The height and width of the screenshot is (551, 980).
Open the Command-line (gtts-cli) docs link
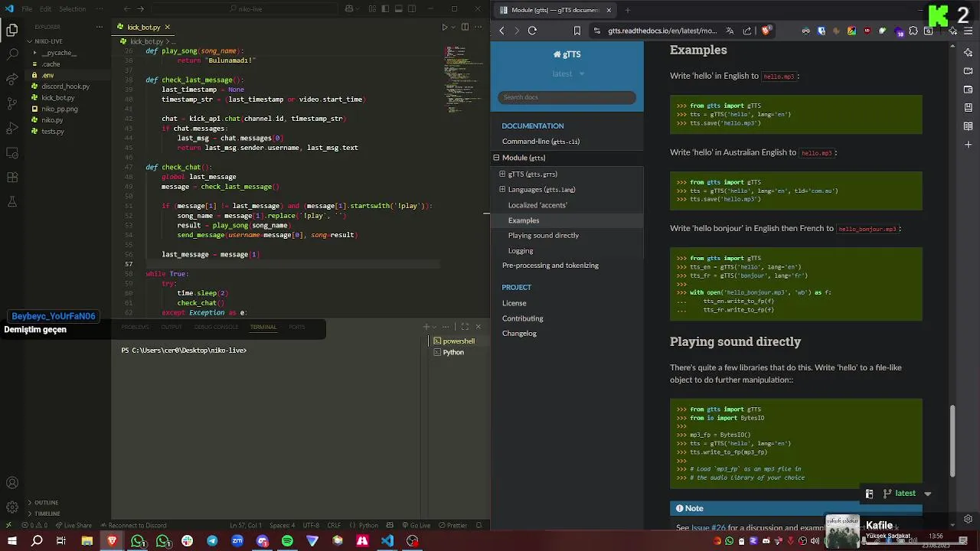pos(541,142)
